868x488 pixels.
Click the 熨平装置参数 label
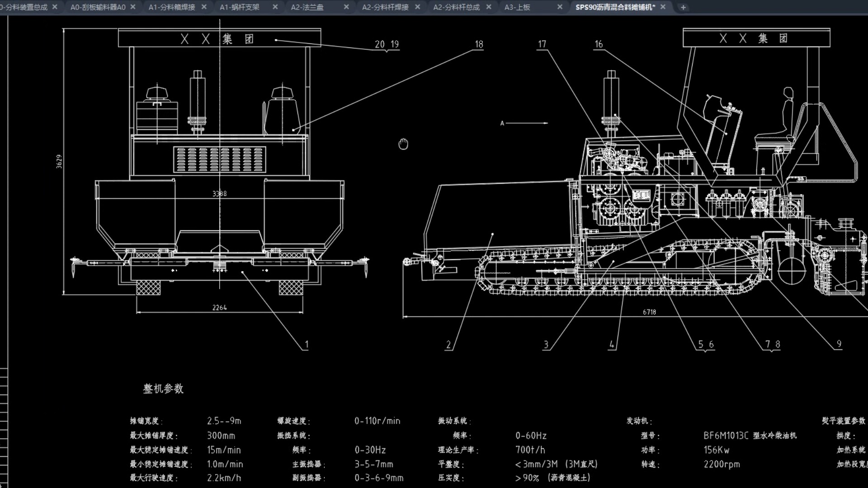coord(844,421)
